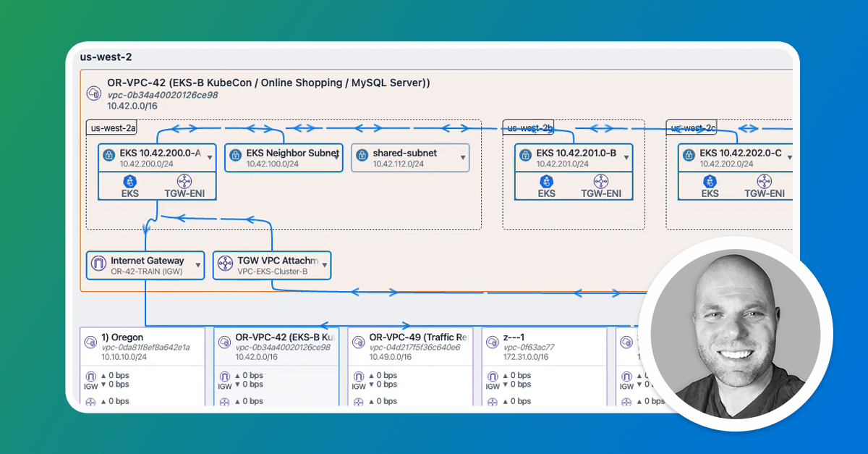Select the 1) Oregon VPC card
The height and width of the screenshot is (454, 868).
coord(142,366)
